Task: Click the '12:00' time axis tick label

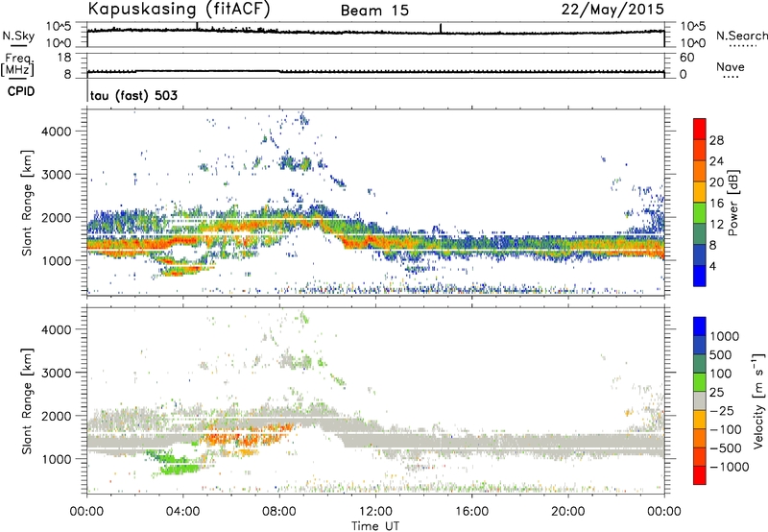Action: point(375,512)
